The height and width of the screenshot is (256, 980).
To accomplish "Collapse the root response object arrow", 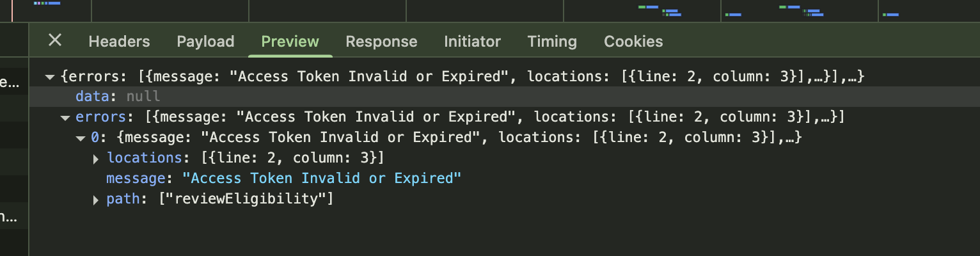I will tap(50, 77).
